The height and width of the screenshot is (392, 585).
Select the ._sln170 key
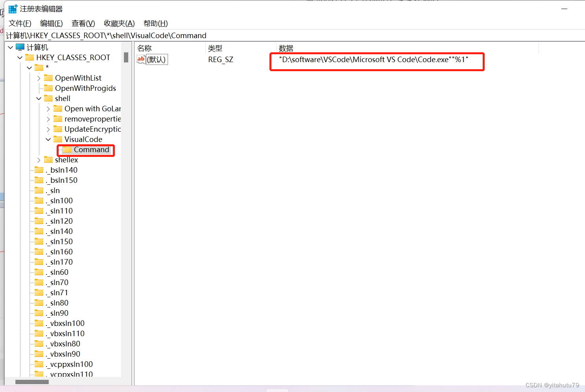(x=59, y=262)
